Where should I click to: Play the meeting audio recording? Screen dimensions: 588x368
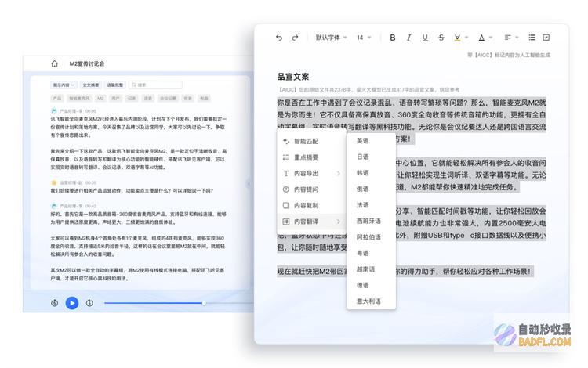pos(72,303)
